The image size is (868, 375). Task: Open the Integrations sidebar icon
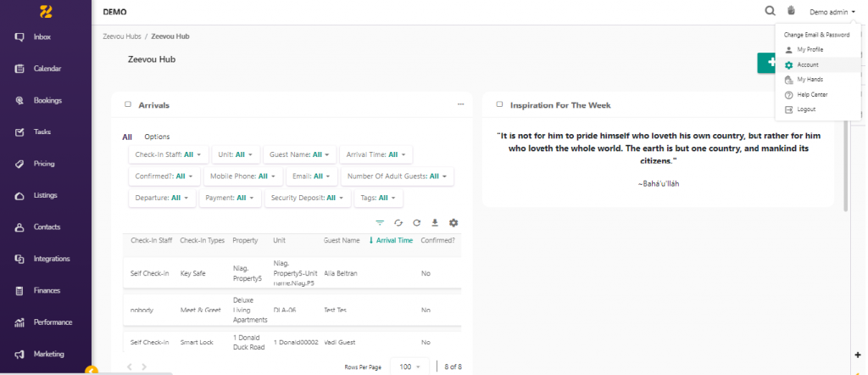(x=19, y=259)
